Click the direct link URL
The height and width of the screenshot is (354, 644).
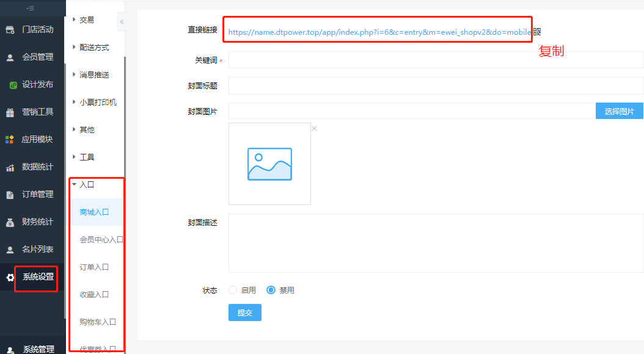pos(380,32)
